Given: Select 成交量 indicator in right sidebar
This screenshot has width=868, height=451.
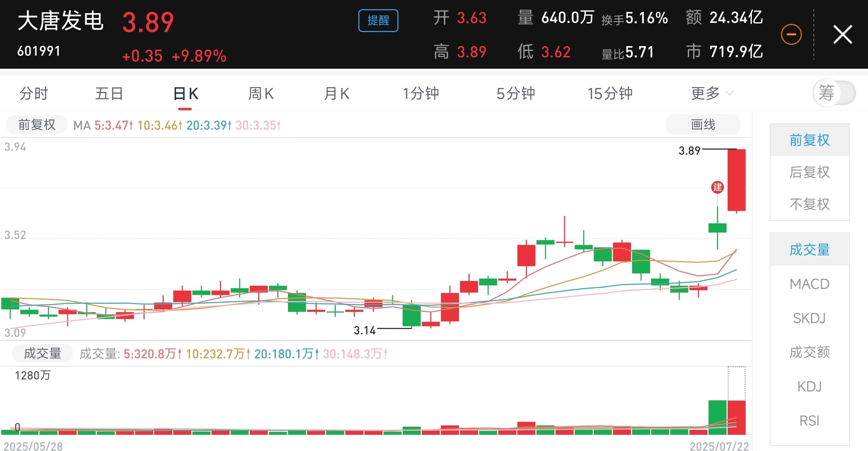Looking at the screenshot, I should click(x=810, y=250).
